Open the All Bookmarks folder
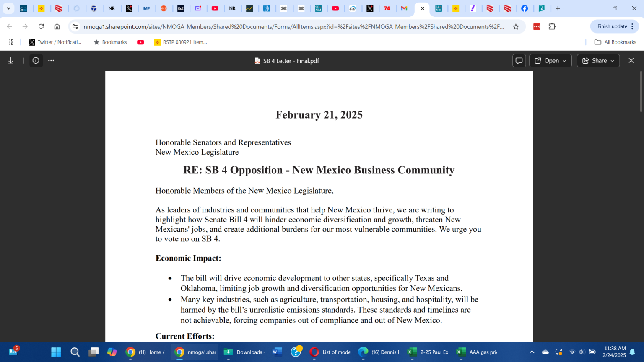Screen dimensions: 644x362 (615, 42)
